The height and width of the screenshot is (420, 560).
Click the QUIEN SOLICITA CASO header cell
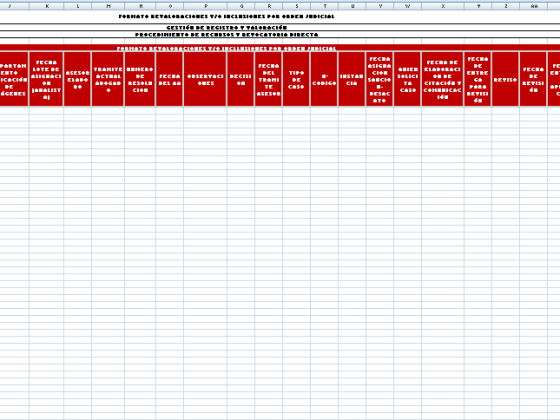408,79
